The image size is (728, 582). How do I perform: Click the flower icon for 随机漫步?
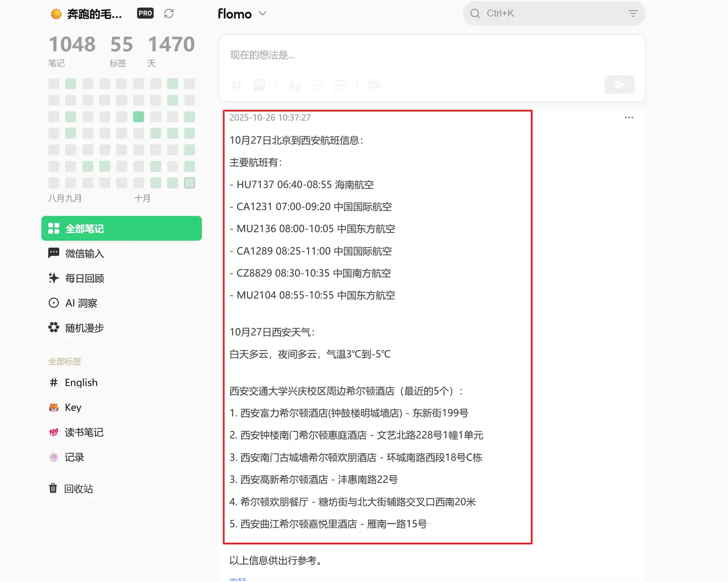(54, 327)
